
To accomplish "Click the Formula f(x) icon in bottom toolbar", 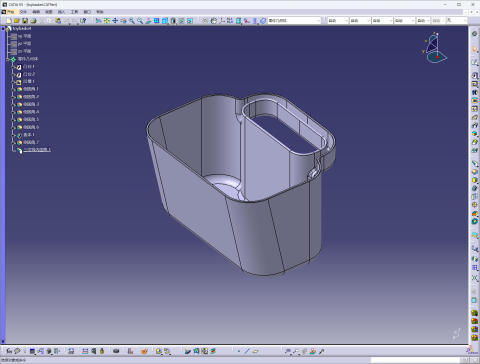I will point(9,351).
